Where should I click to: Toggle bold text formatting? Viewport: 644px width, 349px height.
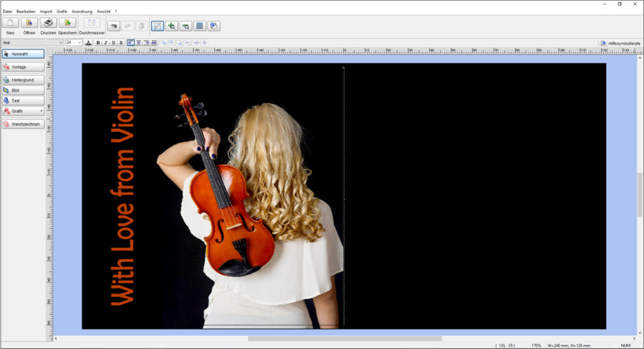click(98, 42)
